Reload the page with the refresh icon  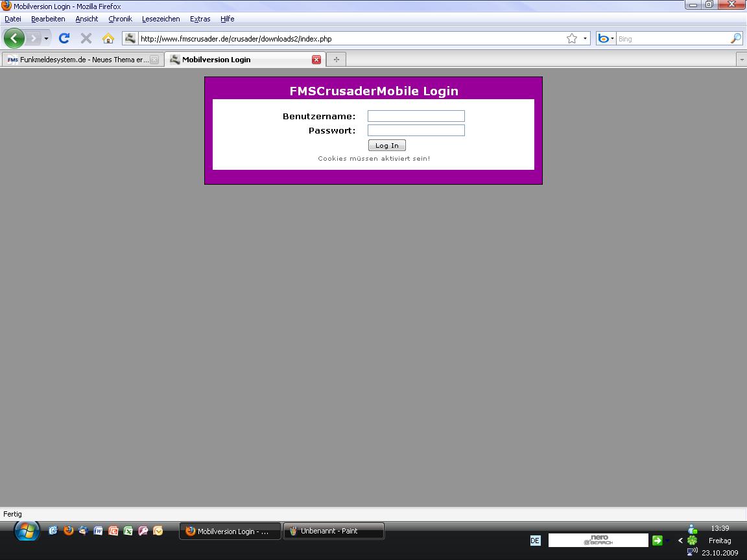(x=64, y=38)
